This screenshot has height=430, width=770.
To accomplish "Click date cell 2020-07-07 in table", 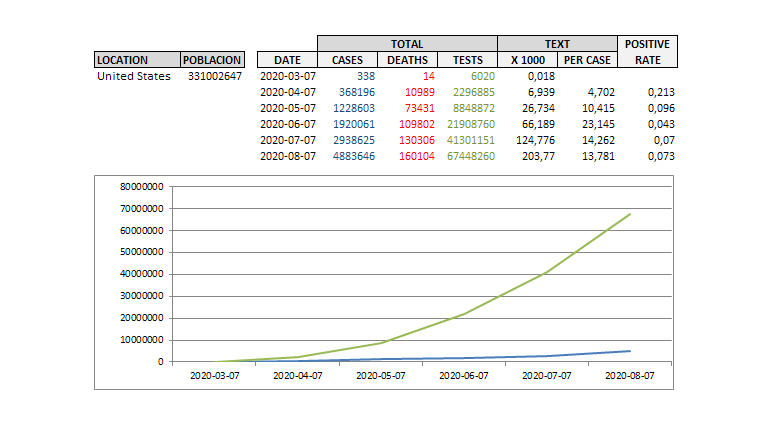I will [x=288, y=140].
